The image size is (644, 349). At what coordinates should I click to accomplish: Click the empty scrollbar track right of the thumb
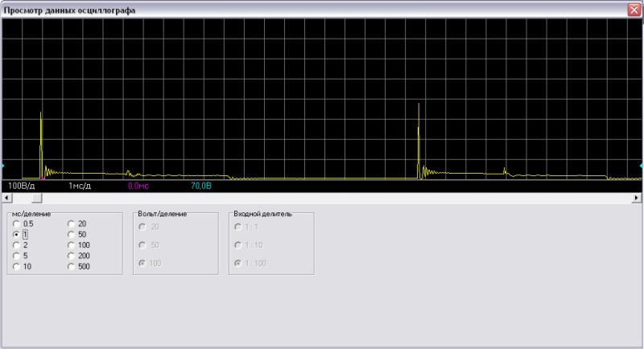coord(322,198)
